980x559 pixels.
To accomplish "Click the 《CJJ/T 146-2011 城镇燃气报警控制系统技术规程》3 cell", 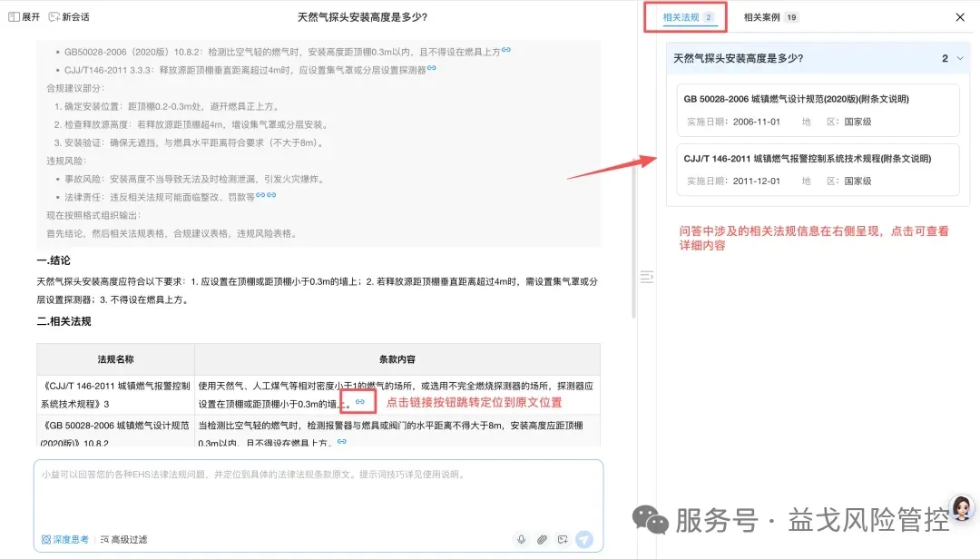I will 115,395.
